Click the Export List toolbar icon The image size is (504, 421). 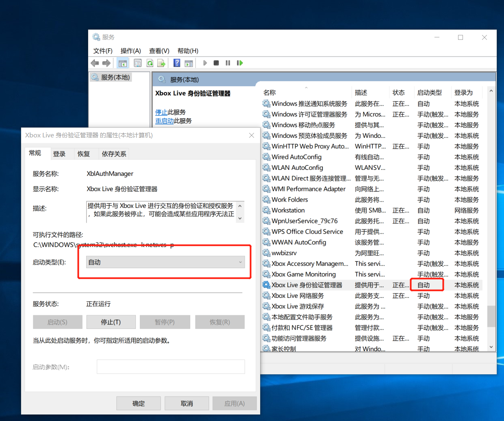pyautogui.click(x=161, y=63)
